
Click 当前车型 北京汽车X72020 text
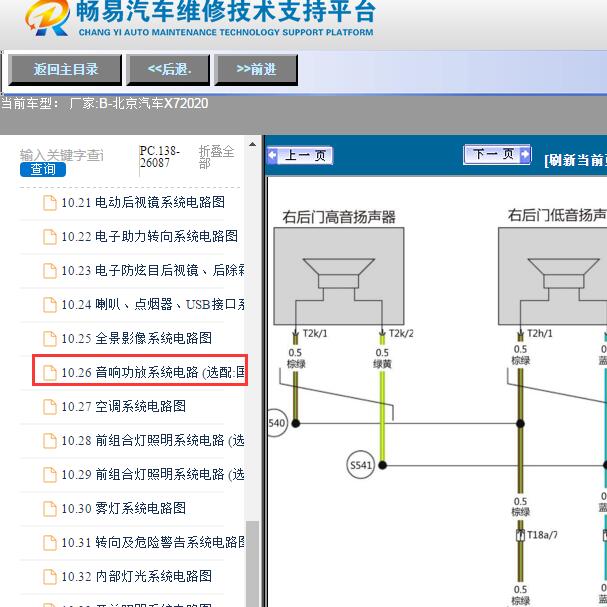tap(105, 103)
